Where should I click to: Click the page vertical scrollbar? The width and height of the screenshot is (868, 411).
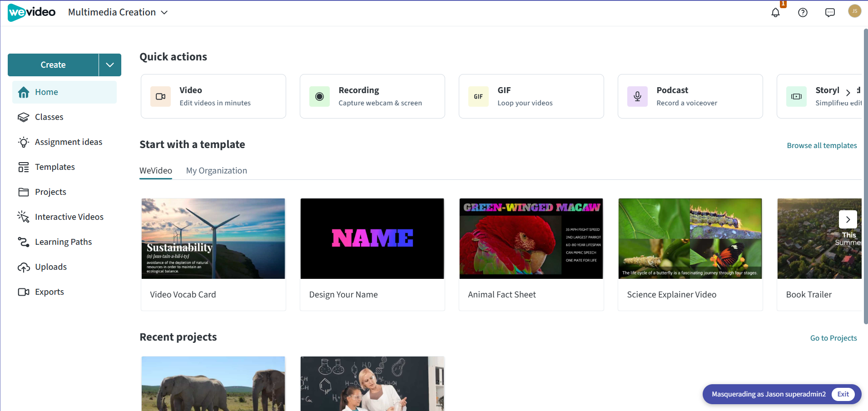(865, 176)
